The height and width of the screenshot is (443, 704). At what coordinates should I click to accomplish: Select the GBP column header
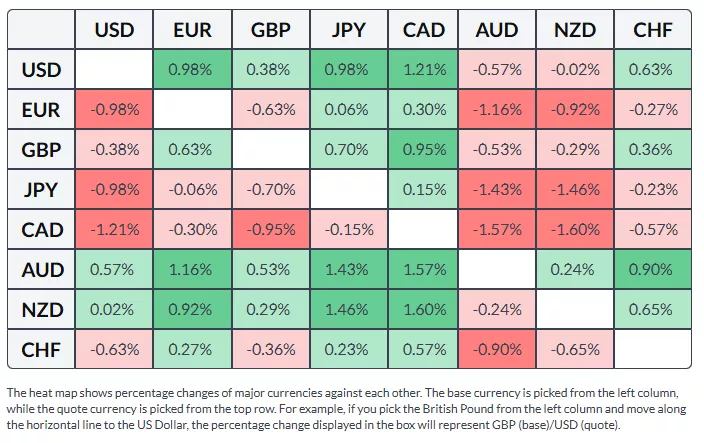(270, 30)
